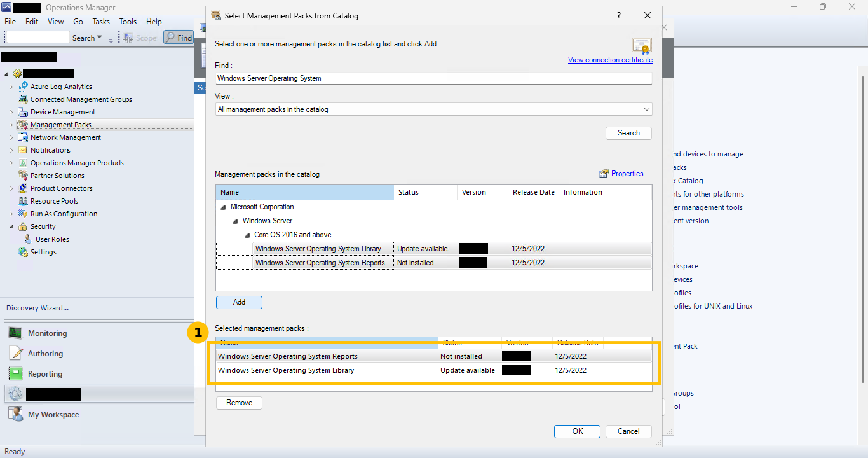868x458 pixels.
Task: Open the Search dropdown arrow in toolbar
Action: coord(99,38)
